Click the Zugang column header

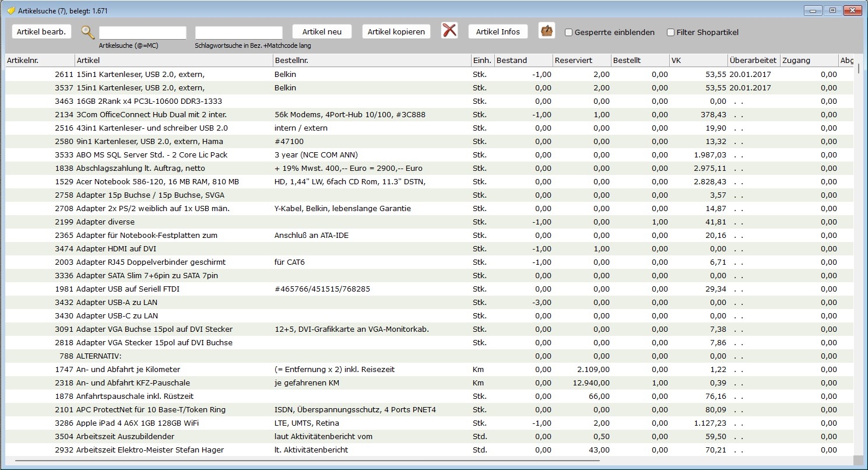tap(809, 61)
